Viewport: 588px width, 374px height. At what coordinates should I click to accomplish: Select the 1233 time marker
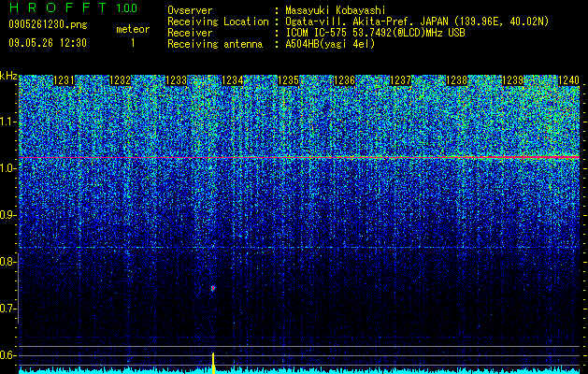[x=177, y=80]
